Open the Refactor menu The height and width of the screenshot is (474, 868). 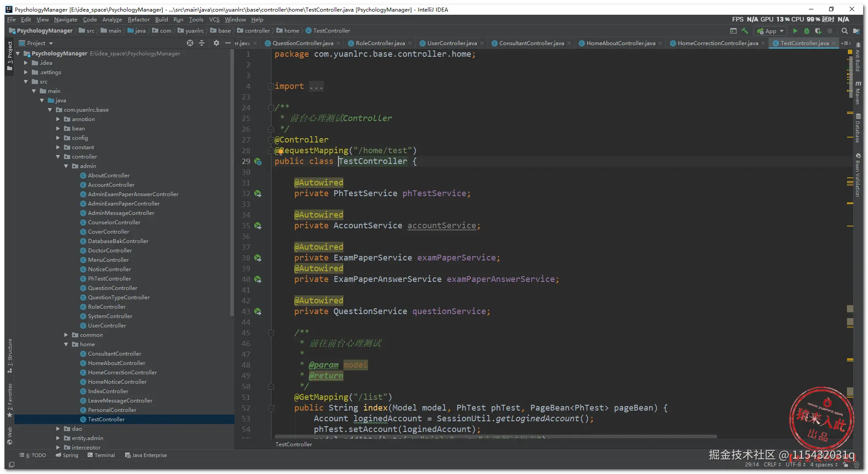(x=139, y=20)
